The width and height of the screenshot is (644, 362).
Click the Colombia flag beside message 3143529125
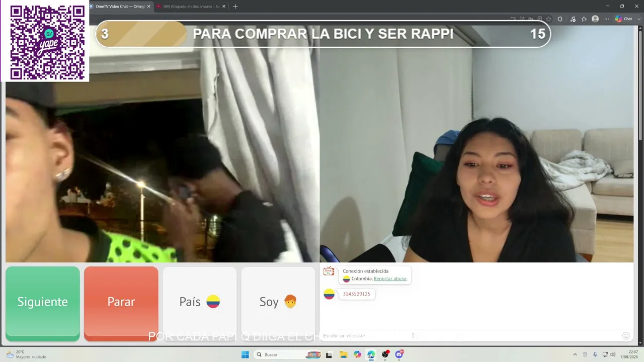[x=329, y=294]
